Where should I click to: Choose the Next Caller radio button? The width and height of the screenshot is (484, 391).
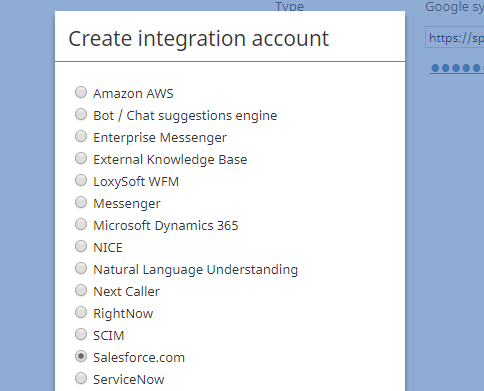(81, 290)
